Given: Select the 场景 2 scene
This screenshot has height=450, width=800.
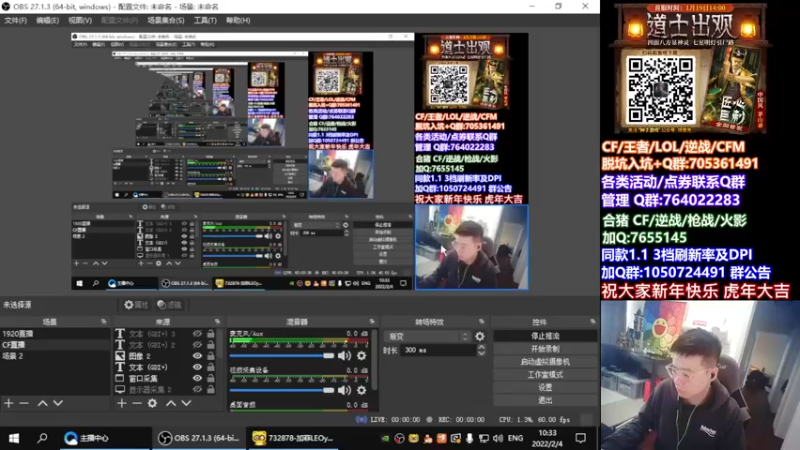Looking at the screenshot, I should 55,356.
